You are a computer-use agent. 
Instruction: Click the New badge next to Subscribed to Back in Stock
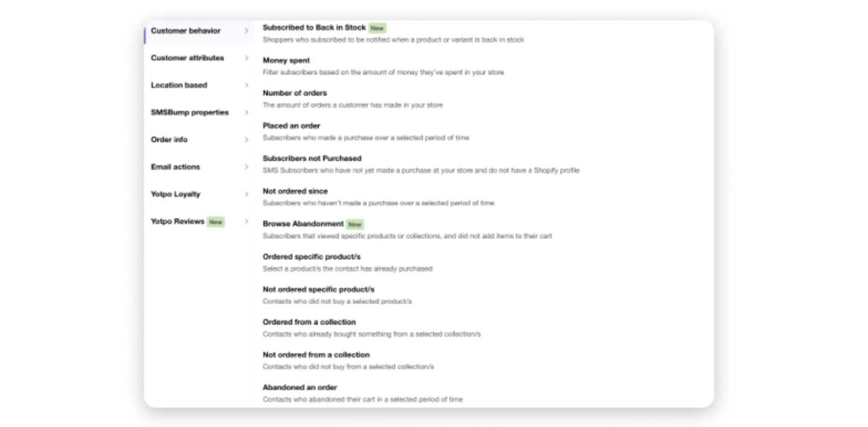click(x=377, y=28)
